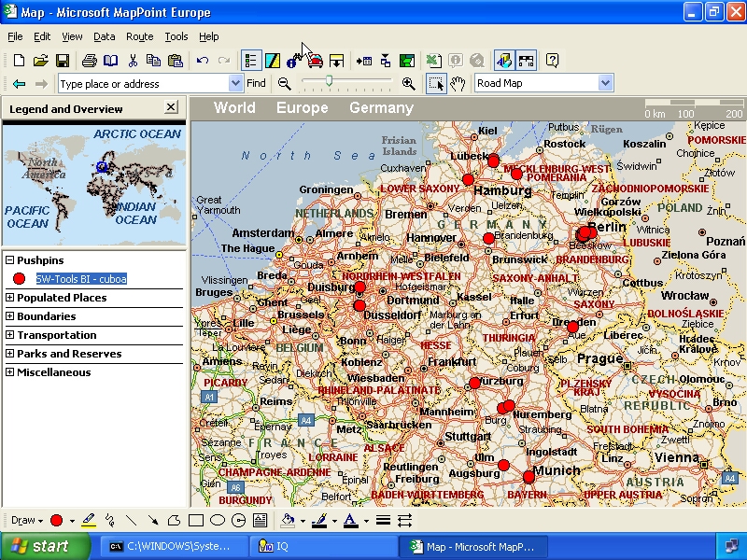Image resolution: width=747 pixels, height=560 pixels.
Task: Open the Find Nearby Places icon
Action: pos(293,61)
